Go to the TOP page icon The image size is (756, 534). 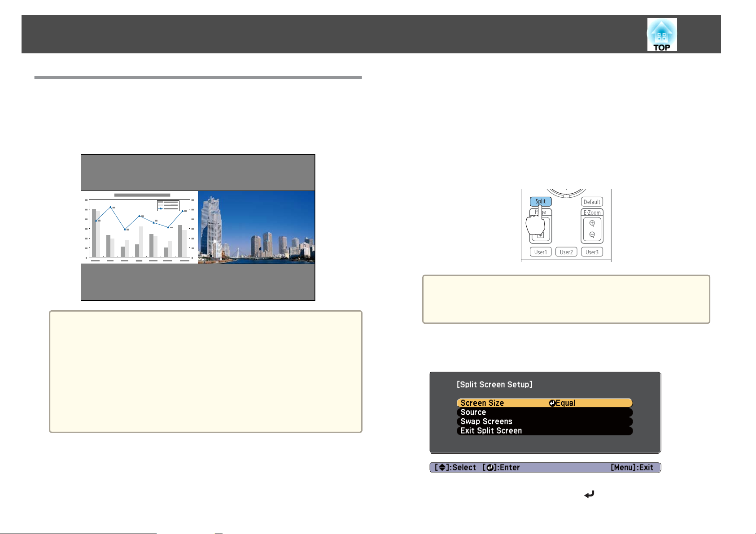pos(662,35)
